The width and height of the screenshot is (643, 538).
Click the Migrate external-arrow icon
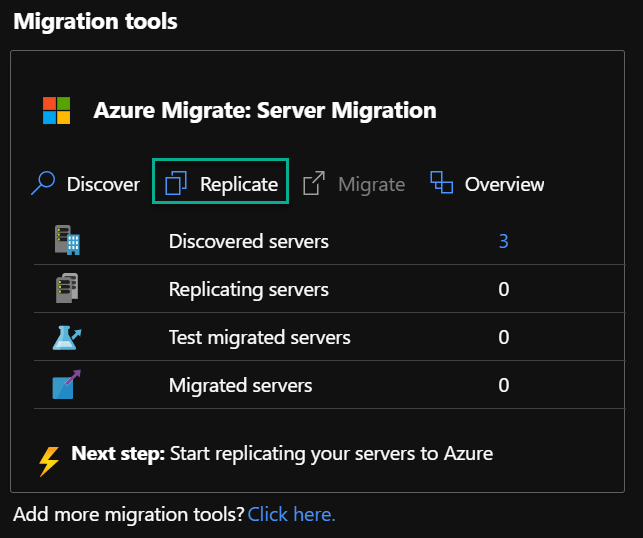314,183
